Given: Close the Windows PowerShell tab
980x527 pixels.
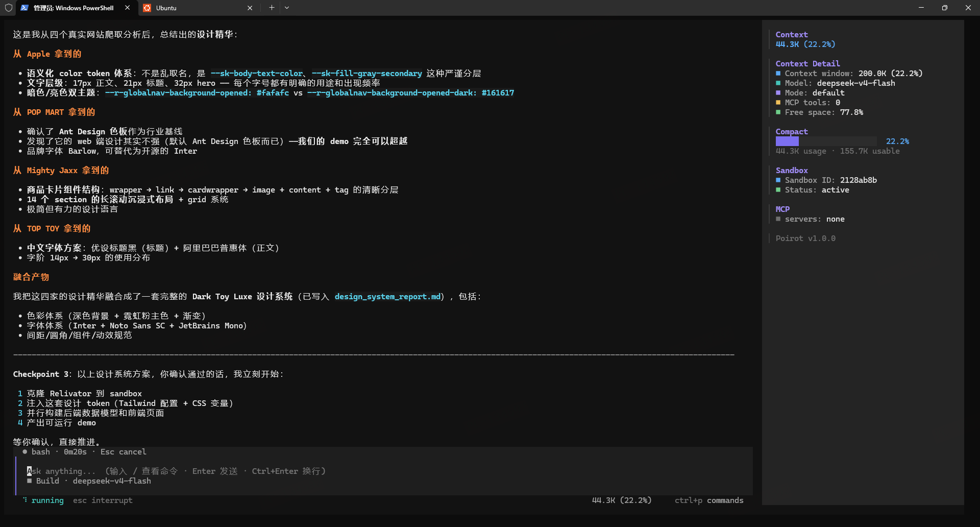Looking at the screenshot, I should (127, 8).
